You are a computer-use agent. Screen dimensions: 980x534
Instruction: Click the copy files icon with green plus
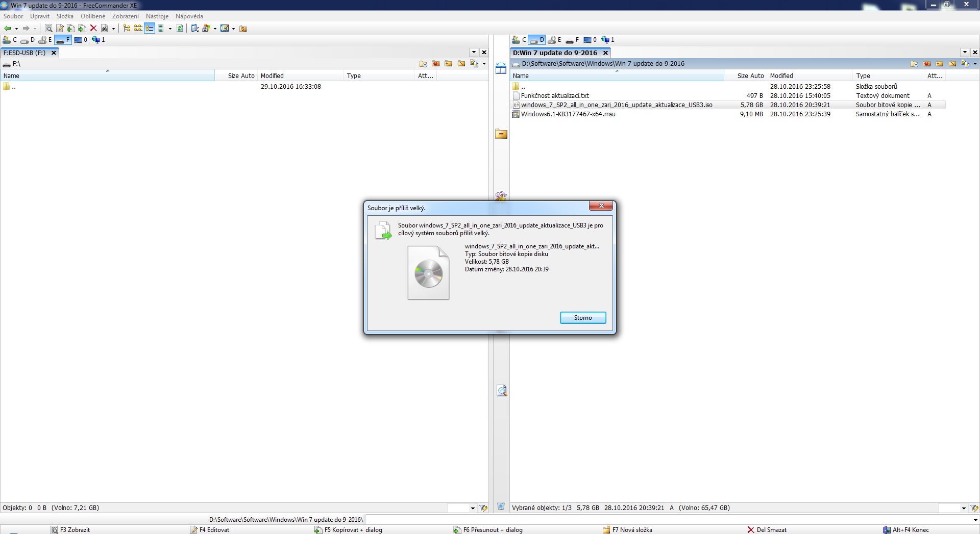point(71,29)
